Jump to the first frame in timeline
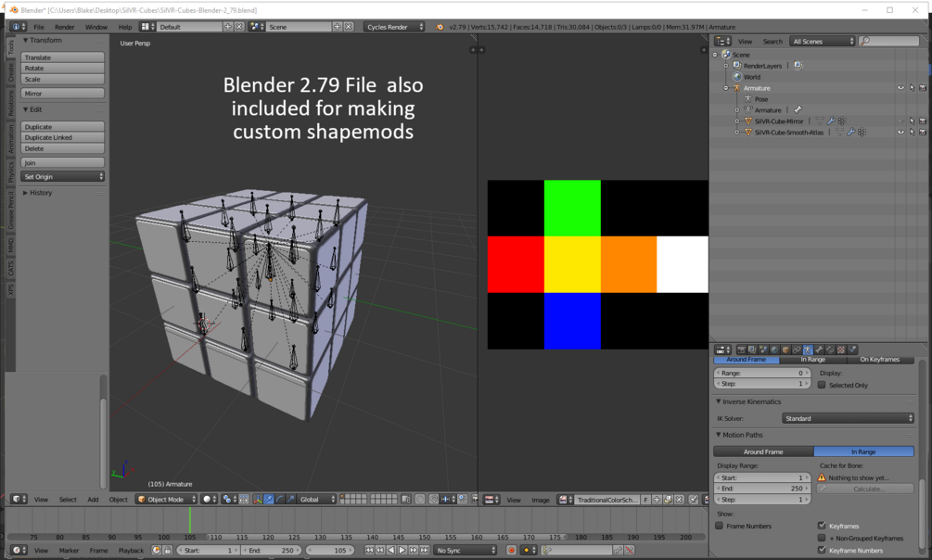932x560 pixels. pyautogui.click(x=368, y=550)
